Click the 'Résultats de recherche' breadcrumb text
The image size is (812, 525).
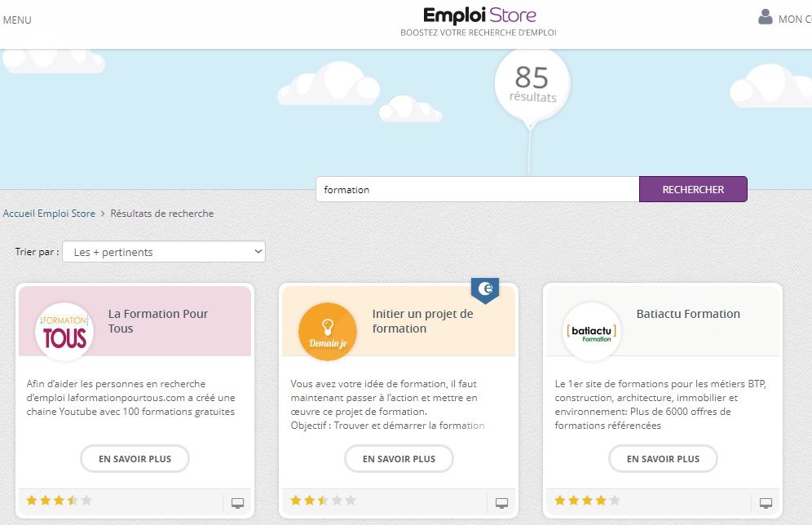(162, 214)
